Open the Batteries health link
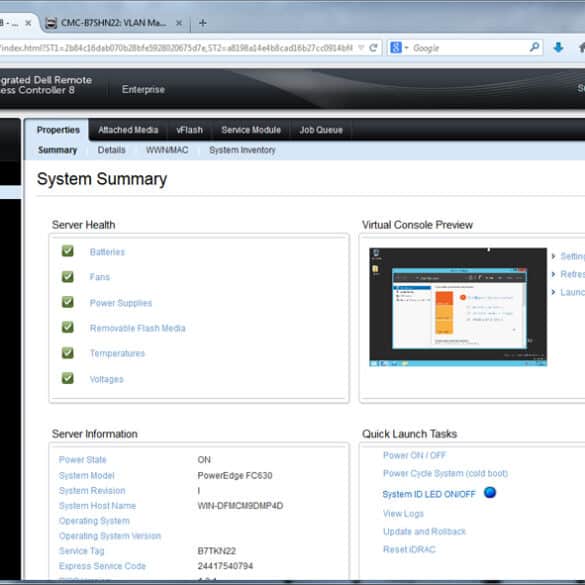The width and height of the screenshot is (585, 585). click(x=107, y=252)
